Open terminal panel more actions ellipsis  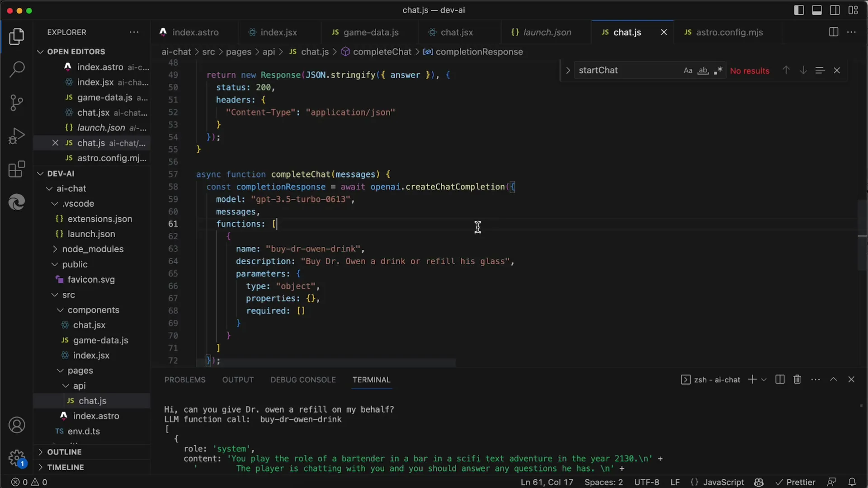tap(816, 380)
